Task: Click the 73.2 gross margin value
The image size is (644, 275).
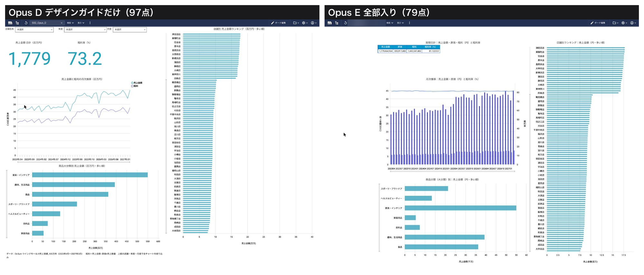Action: [x=85, y=59]
